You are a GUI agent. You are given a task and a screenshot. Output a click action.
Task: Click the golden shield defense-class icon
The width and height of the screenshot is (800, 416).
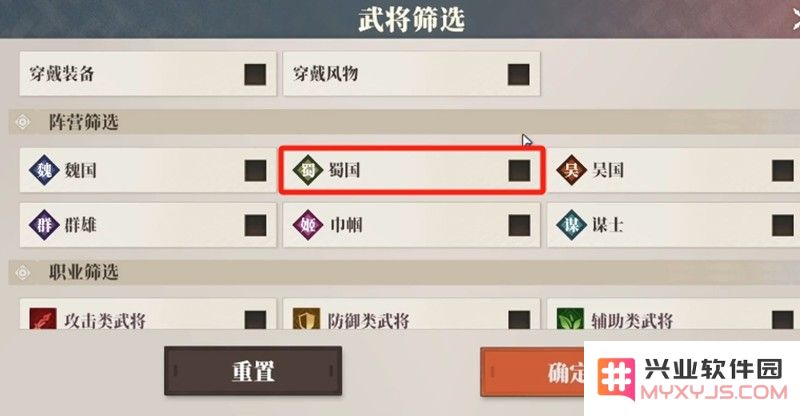click(306, 319)
